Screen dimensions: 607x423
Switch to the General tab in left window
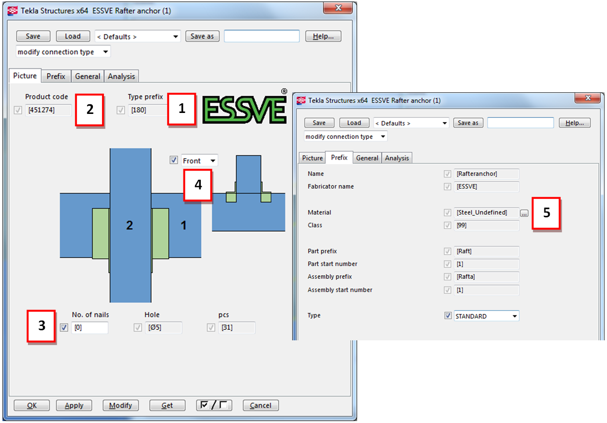pos(87,77)
